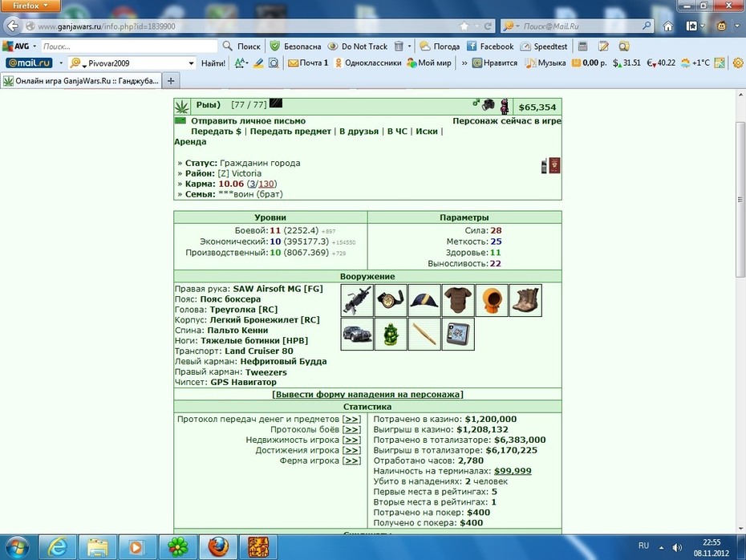This screenshot has height=560, width=746.
Task: Click Передать $ link
Action: tap(216, 132)
